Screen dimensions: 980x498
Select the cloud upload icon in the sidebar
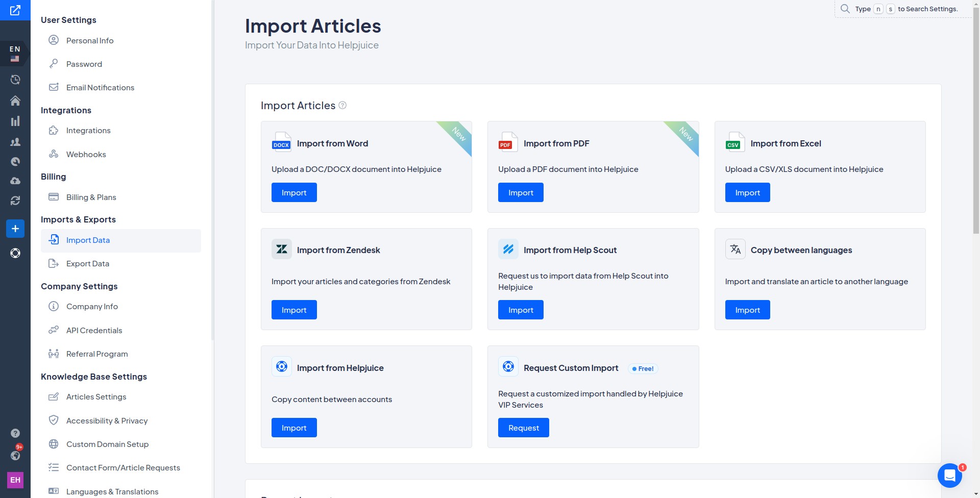pos(15,181)
